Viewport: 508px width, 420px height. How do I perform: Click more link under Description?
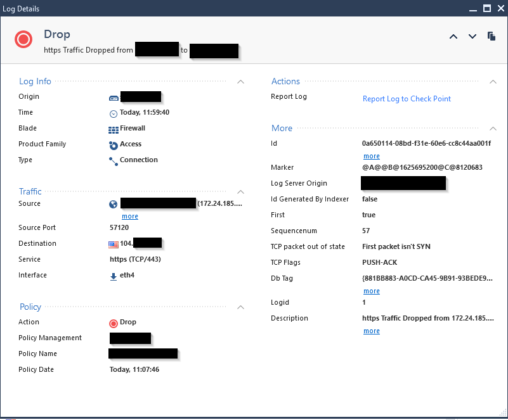tap(372, 331)
